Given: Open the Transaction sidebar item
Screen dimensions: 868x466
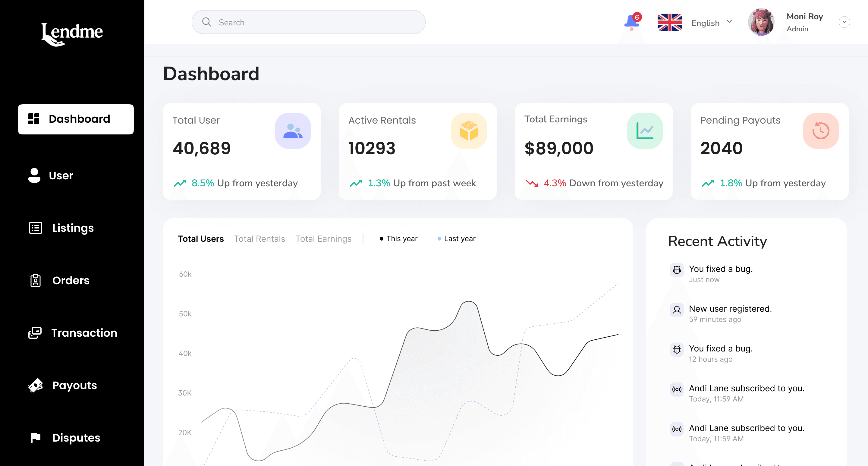Looking at the screenshot, I should 84,333.
